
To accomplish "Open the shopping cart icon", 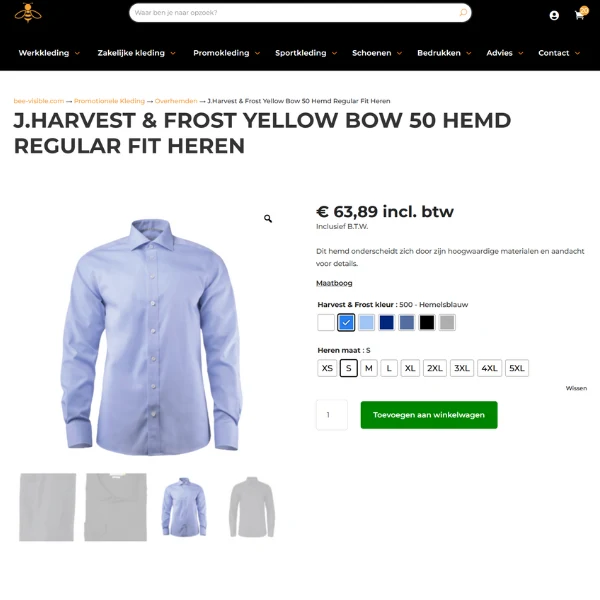I will 580,13.
